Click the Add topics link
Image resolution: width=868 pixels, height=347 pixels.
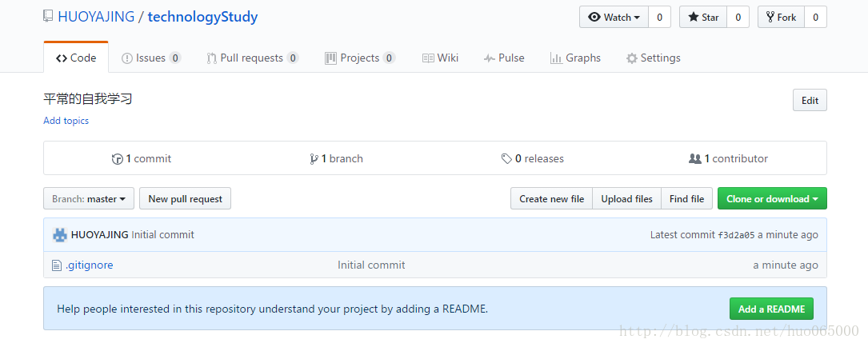(66, 121)
